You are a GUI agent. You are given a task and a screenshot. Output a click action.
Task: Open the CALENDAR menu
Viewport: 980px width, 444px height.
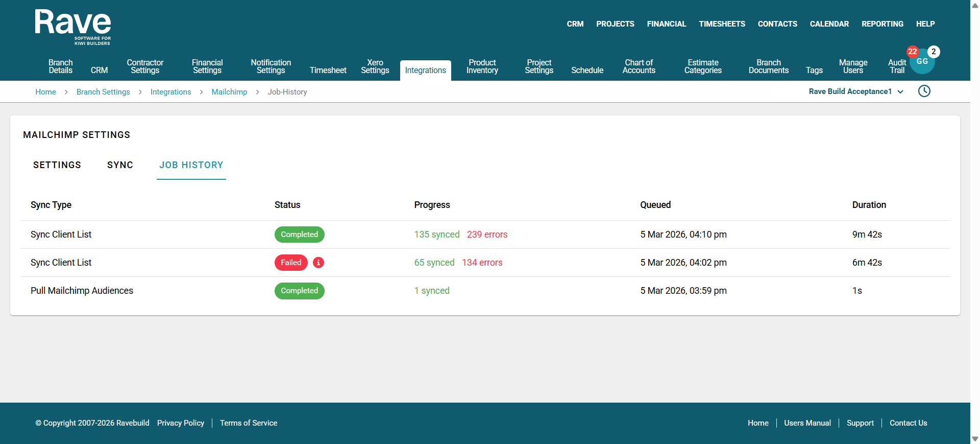click(x=829, y=24)
